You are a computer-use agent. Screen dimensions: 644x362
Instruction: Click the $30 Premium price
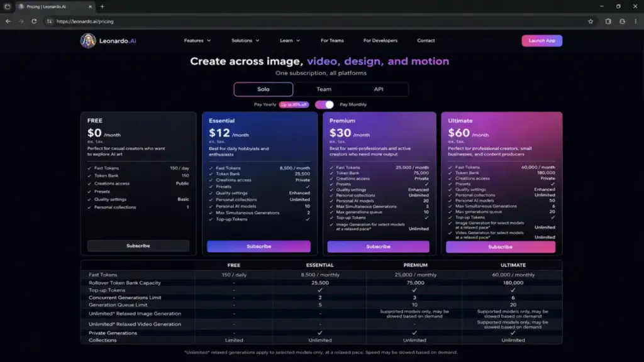[x=340, y=133]
